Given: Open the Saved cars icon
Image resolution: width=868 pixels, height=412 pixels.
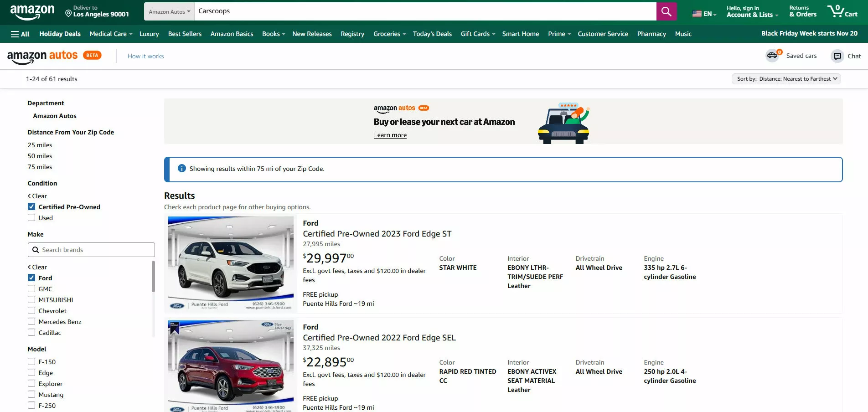Looking at the screenshot, I should 773,56.
